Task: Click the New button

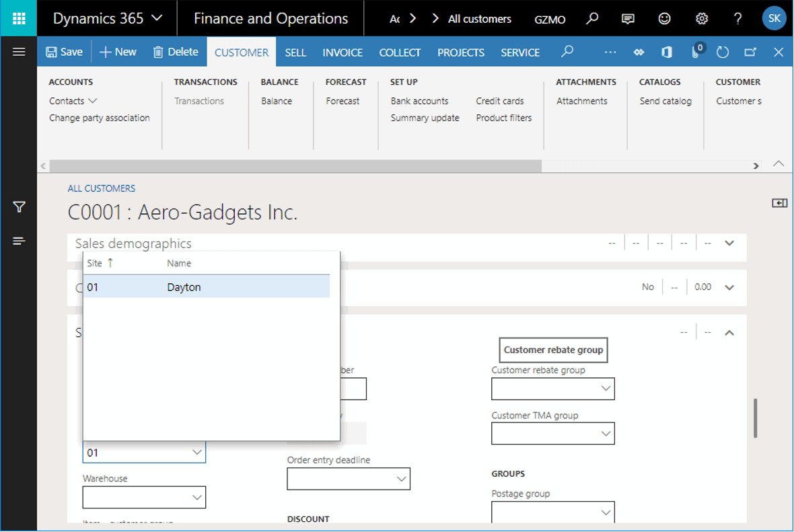Action: (x=118, y=52)
